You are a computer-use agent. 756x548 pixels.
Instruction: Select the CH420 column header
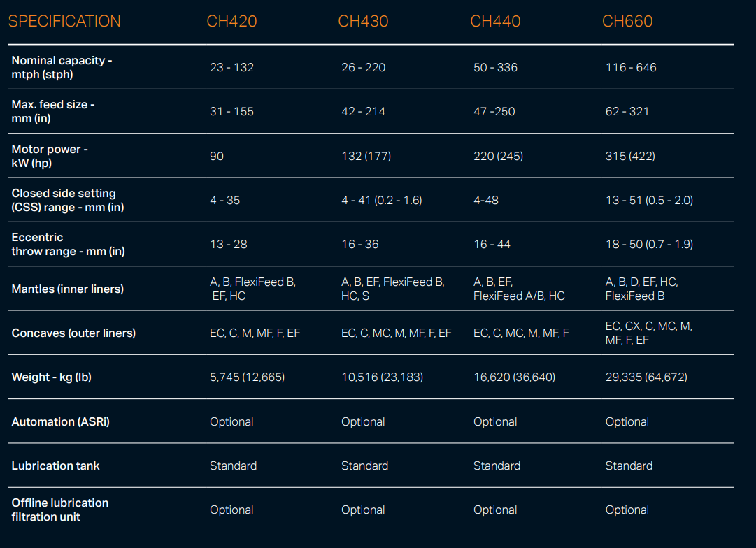point(231,21)
